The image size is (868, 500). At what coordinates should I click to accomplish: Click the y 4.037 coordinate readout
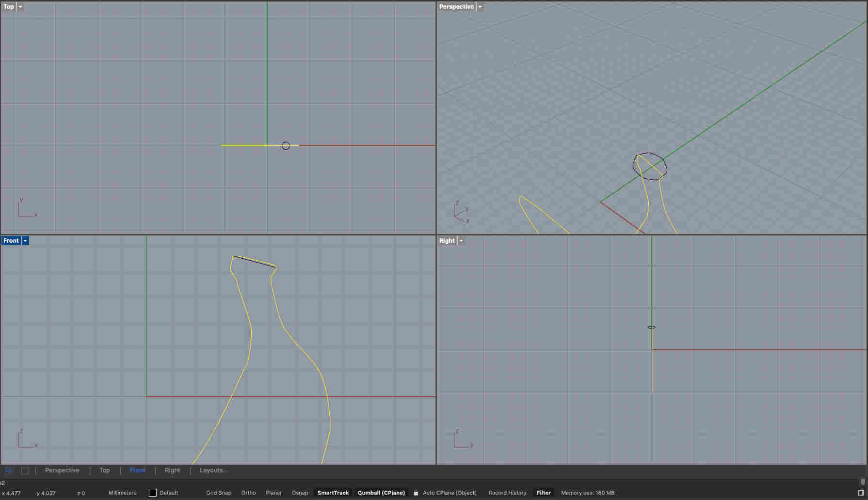tap(46, 493)
